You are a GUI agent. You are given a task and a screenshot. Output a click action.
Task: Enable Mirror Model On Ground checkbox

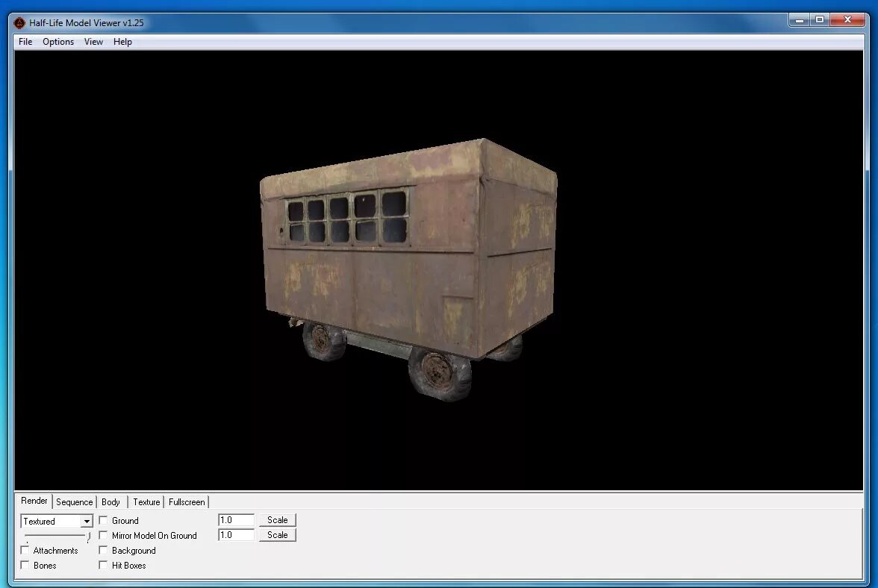click(103, 536)
